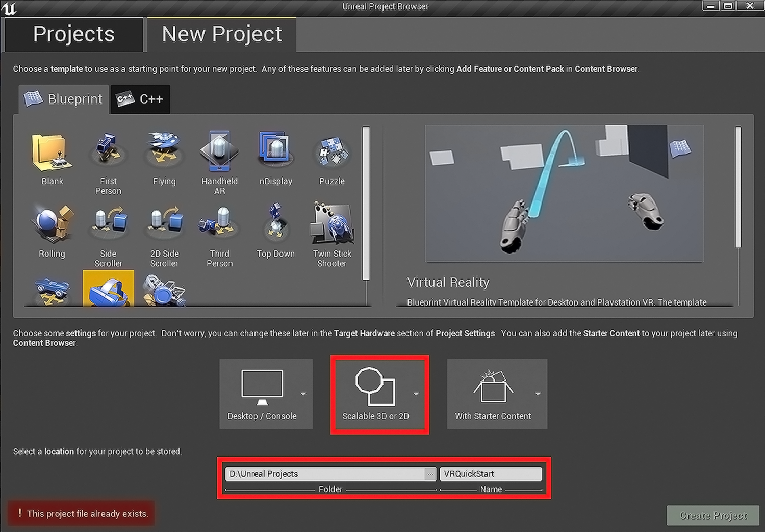
Task: Open the Desktop / Console hardware dropdown arrow
Action: 303,394
